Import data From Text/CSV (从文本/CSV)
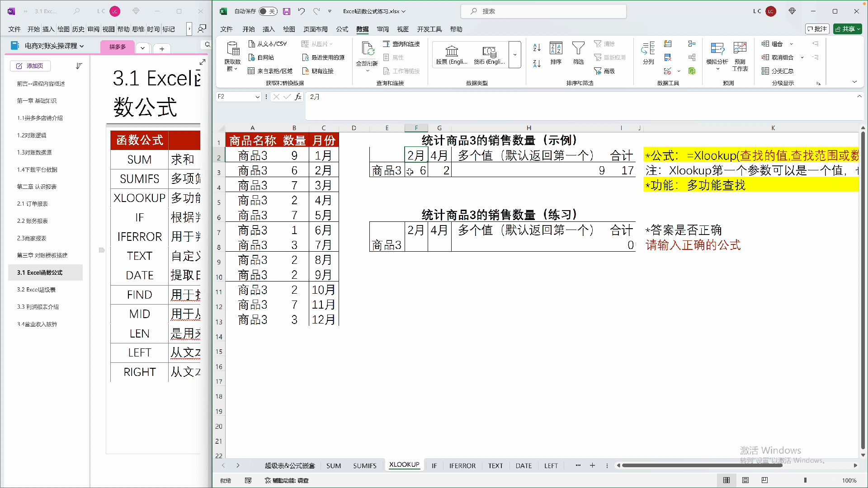This screenshot has height=488, width=868. click(267, 44)
